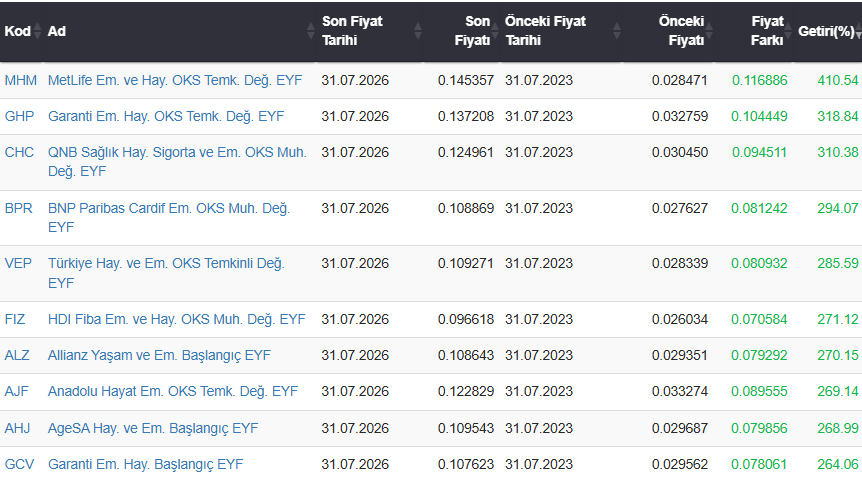Open AHJ fund code link
The height and width of the screenshot is (477, 862).
click(17, 428)
